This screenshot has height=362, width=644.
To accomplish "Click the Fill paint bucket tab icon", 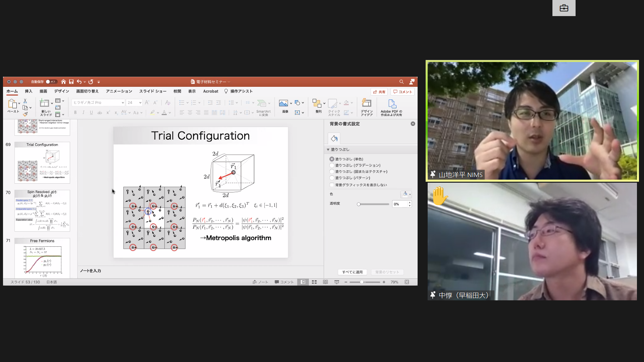I will pyautogui.click(x=334, y=138).
